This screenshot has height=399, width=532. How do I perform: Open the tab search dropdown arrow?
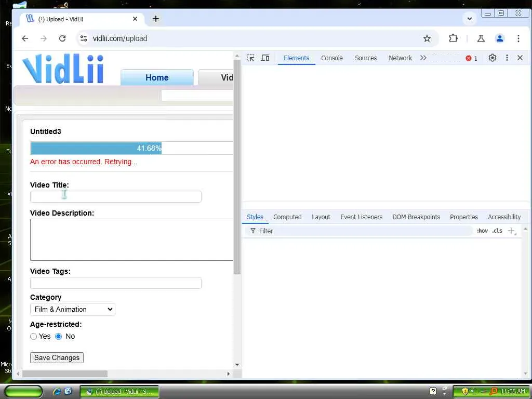pyautogui.click(x=470, y=19)
